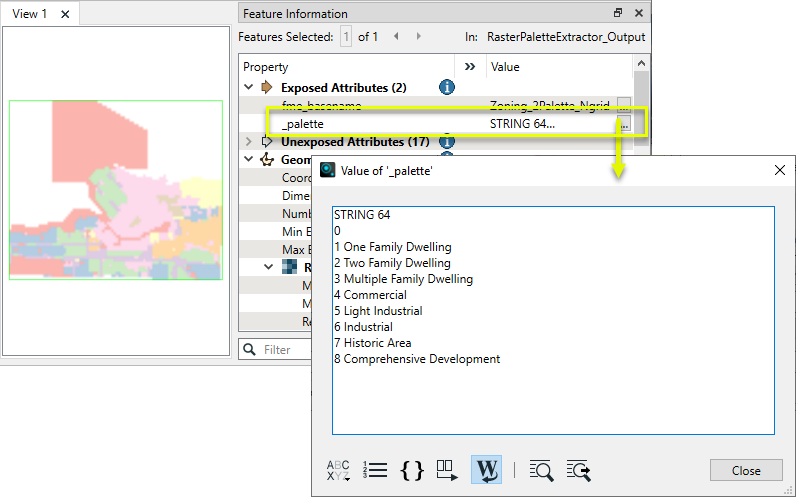Click info icon beside Exposed Attributes
Screen dimensions: 796x497
tap(447, 88)
